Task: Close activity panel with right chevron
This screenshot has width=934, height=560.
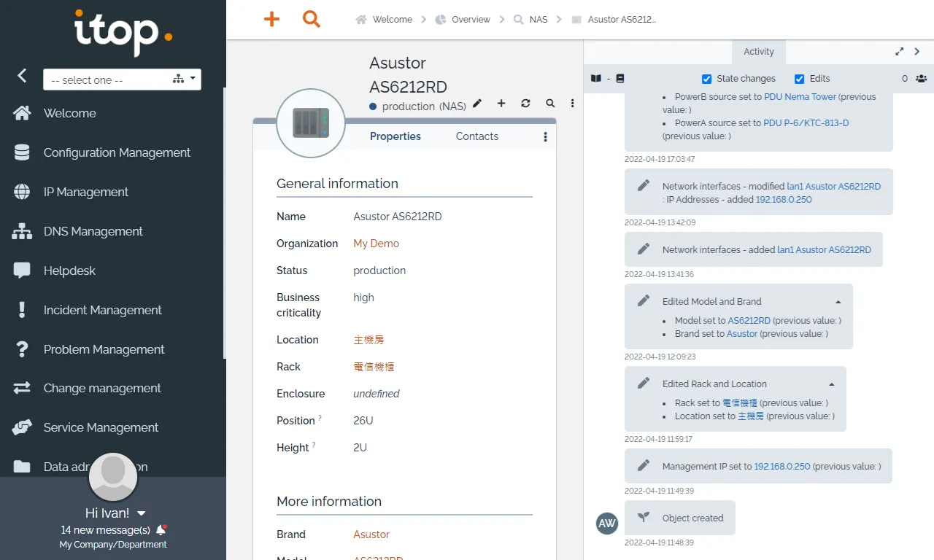Action: (917, 52)
